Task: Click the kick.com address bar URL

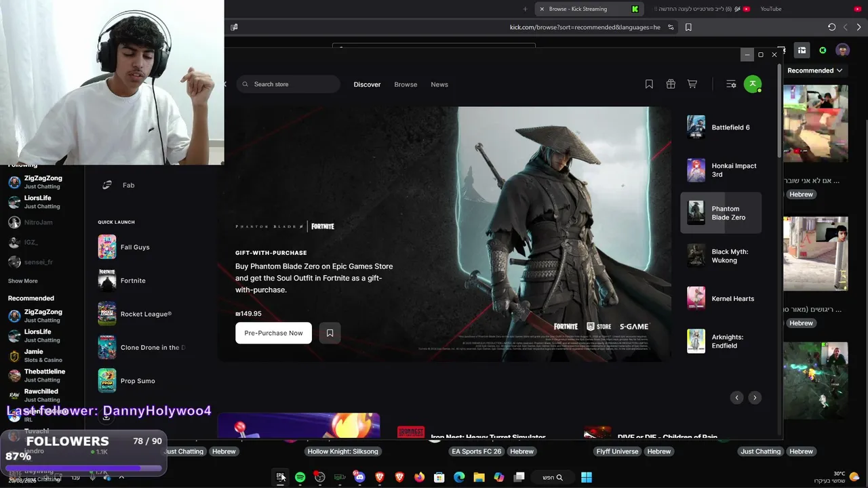Action: 585,27
